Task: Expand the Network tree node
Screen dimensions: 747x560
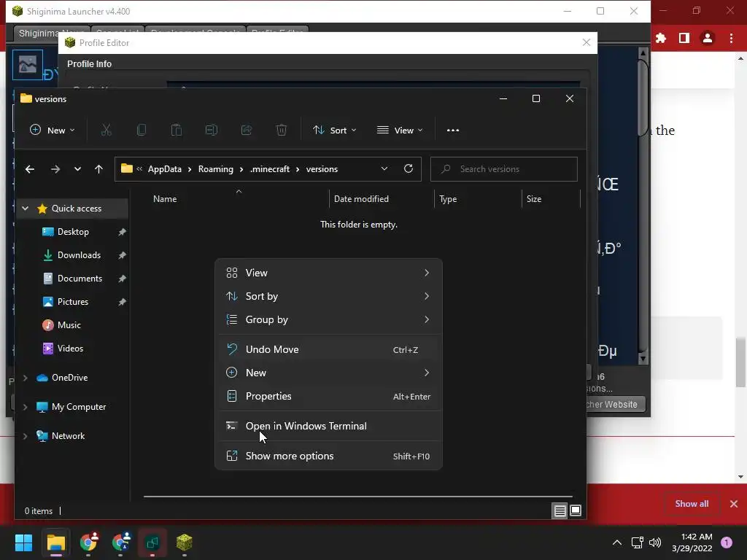Action: tap(26, 436)
